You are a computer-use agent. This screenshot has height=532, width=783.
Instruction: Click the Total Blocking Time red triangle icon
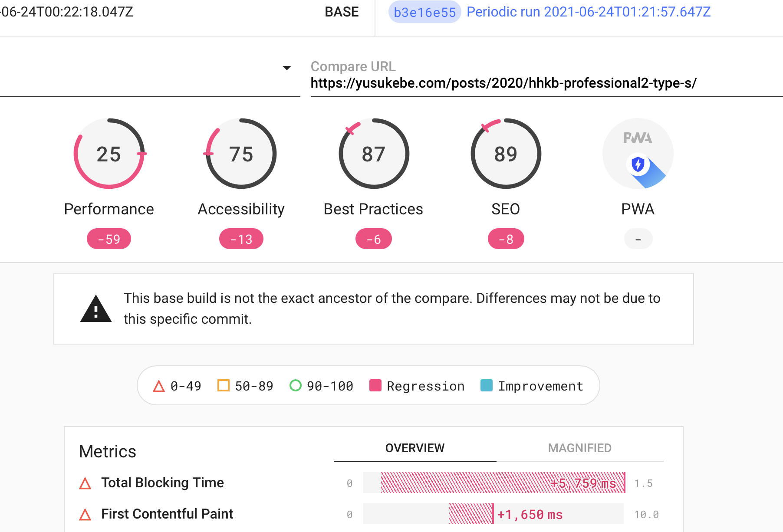tap(86, 483)
